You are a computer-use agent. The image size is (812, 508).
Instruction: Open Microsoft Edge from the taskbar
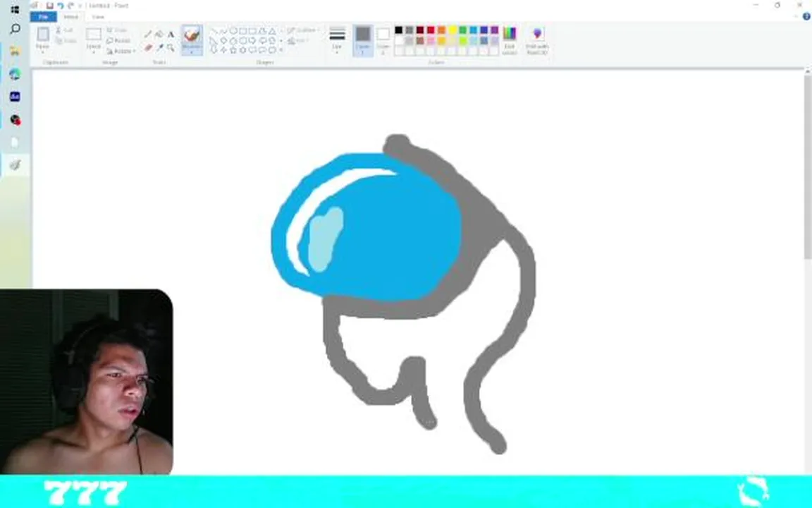click(x=15, y=74)
